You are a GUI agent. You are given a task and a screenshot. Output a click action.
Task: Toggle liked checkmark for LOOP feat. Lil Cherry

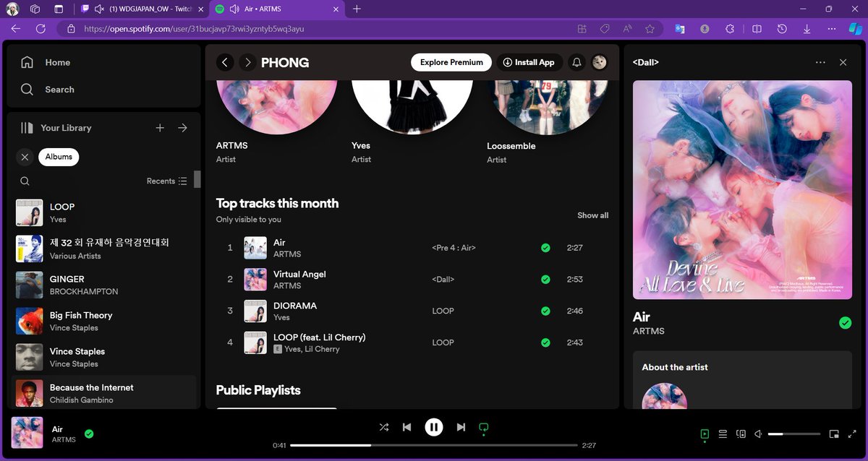[x=545, y=342]
